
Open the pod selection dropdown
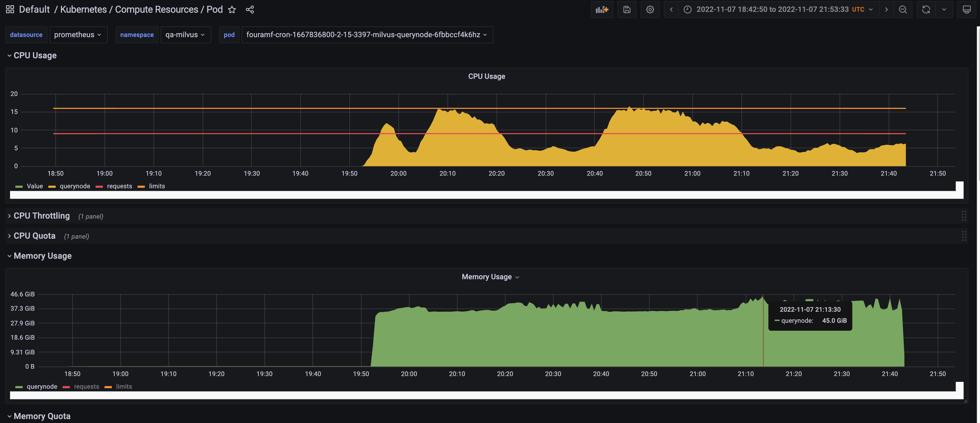coord(366,35)
